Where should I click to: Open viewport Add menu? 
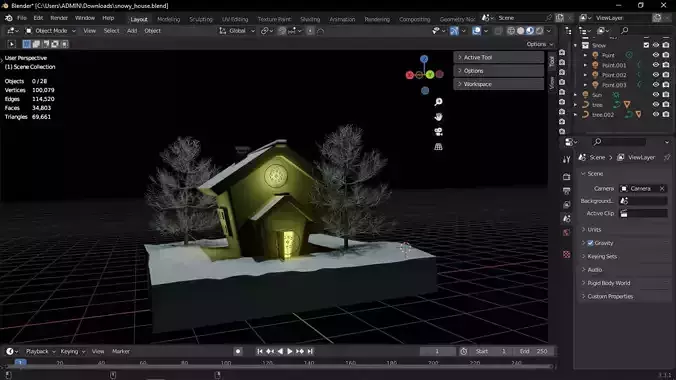click(132, 31)
